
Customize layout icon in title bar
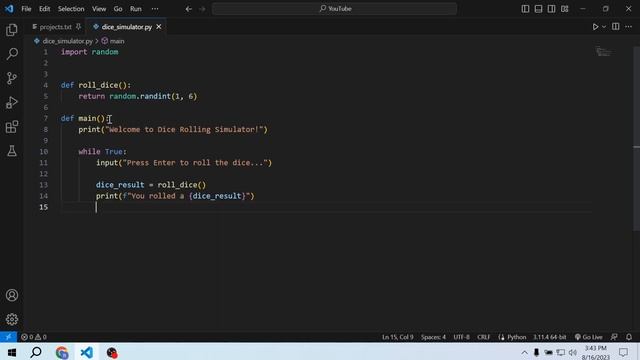[x=564, y=9]
